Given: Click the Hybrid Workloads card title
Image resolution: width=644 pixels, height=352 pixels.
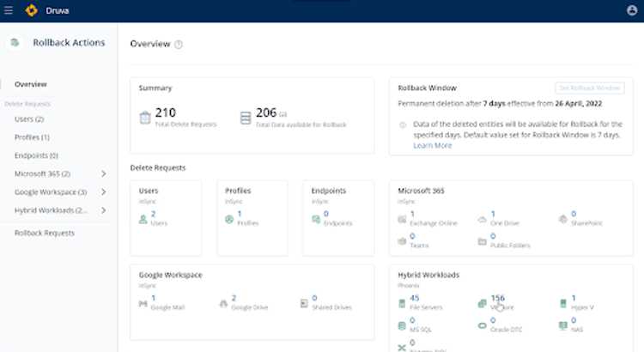Looking at the screenshot, I should pyautogui.click(x=428, y=275).
